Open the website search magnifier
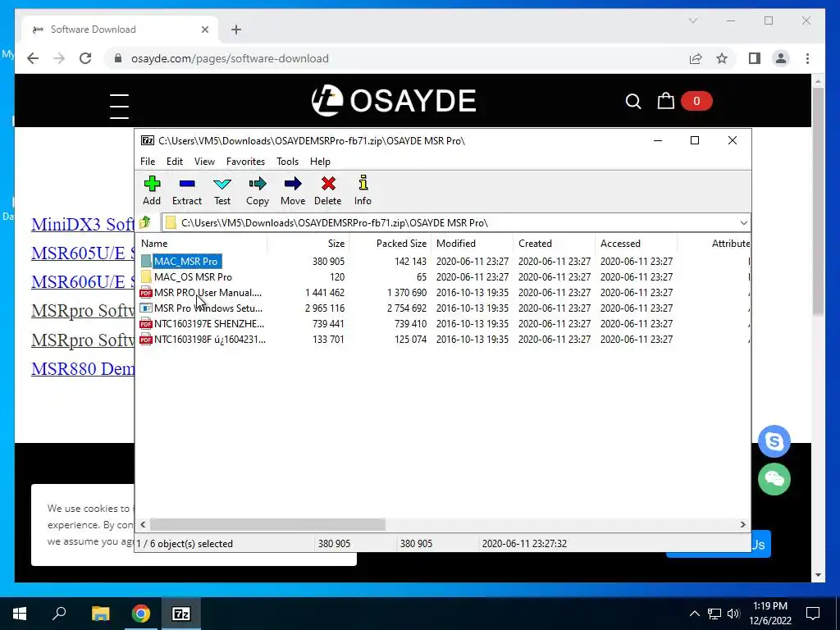The width and height of the screenshot is (840, 630). tap(633, 101)
